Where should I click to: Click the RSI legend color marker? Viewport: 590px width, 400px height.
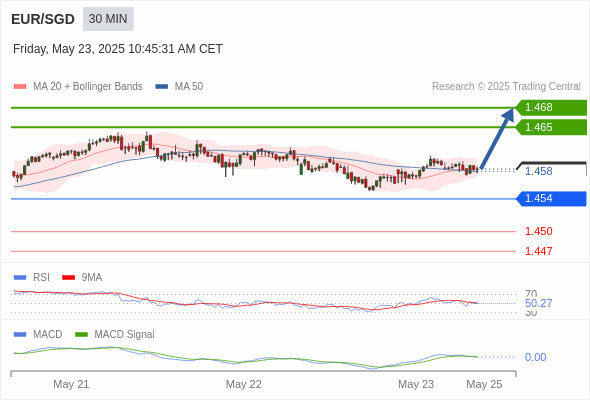pos(20,278)
